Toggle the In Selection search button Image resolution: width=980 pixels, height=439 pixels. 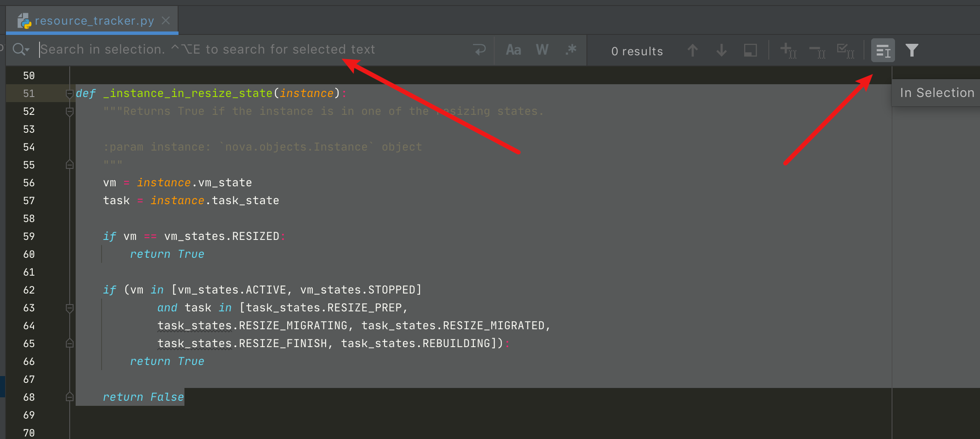click(883, 51)
